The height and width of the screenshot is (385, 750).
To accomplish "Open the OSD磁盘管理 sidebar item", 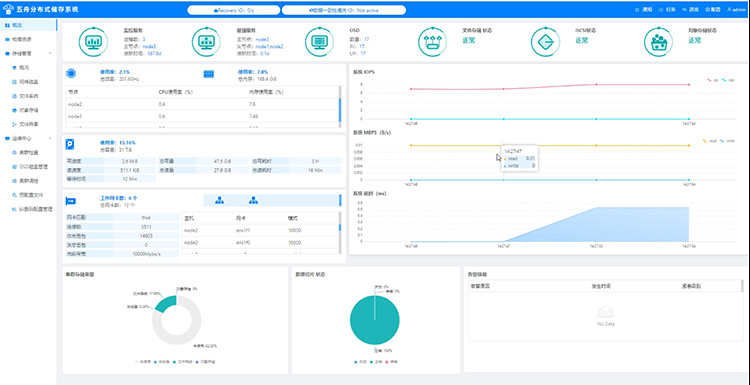I will 33,167.
